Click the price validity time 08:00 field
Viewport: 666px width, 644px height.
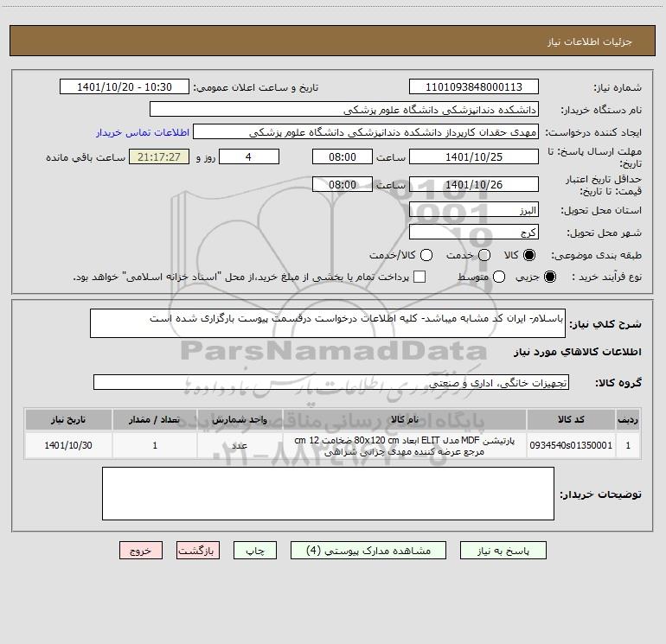343,184
